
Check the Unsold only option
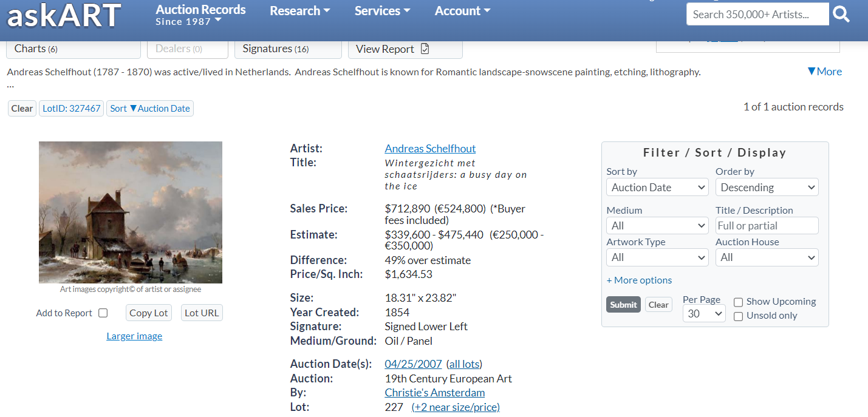(739, 316)
